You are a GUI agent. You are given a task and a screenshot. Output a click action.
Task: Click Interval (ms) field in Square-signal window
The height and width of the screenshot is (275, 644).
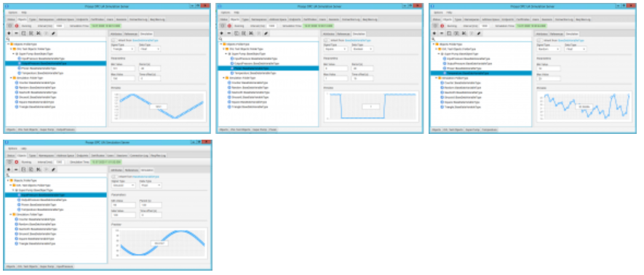click(271, 26)
